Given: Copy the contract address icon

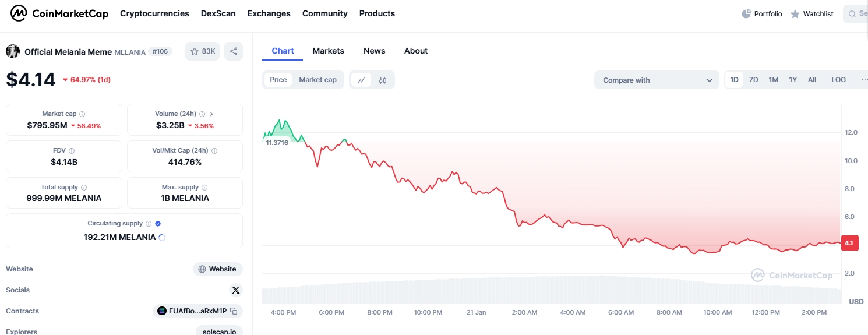Looking at the screenshot, I should click(x=234, y=311).
